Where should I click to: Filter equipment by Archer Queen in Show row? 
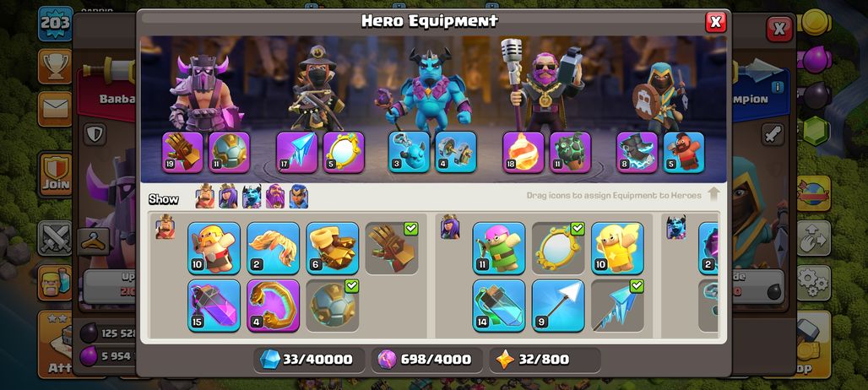pos(228,197)
